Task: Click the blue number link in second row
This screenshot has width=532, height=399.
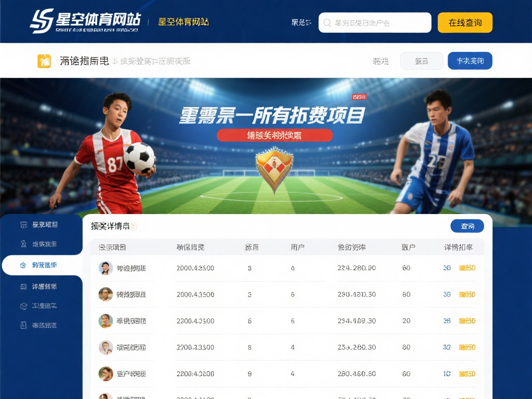Action: point(447,295)
